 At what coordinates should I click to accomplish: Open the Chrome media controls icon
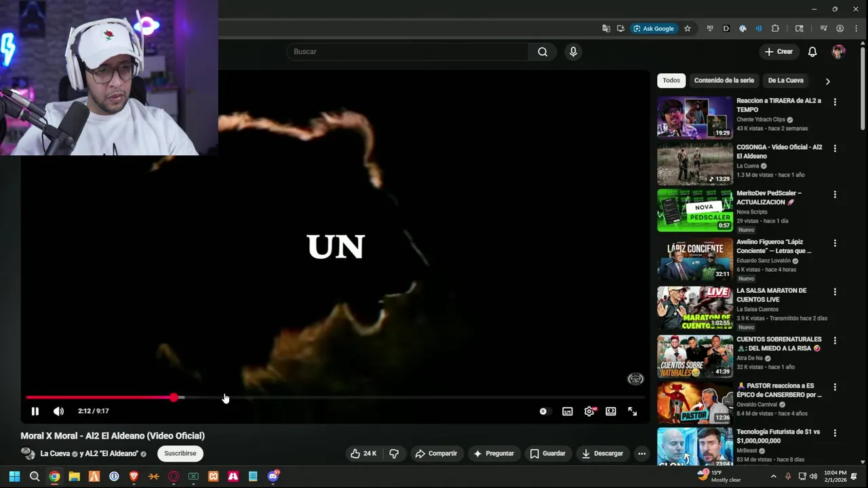point(824,28)
